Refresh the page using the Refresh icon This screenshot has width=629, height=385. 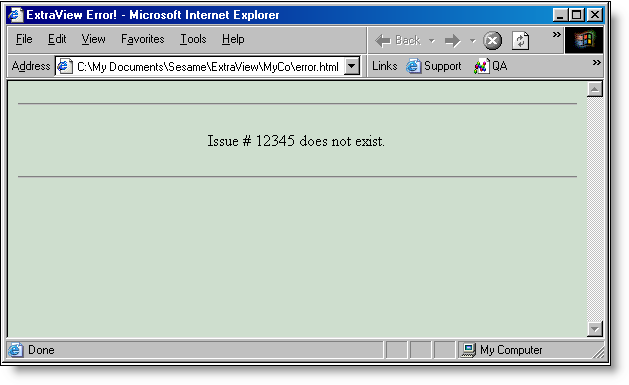click(520, 41)
